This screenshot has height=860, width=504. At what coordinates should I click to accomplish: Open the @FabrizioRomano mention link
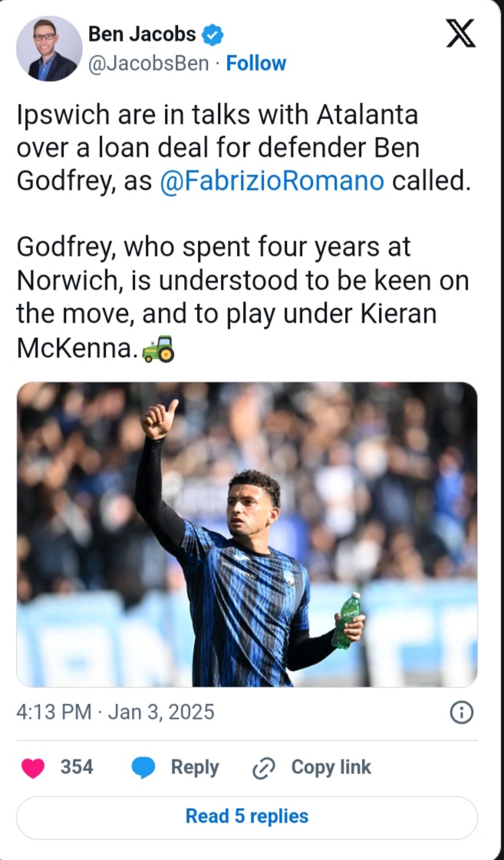click(x=273, y=182)
